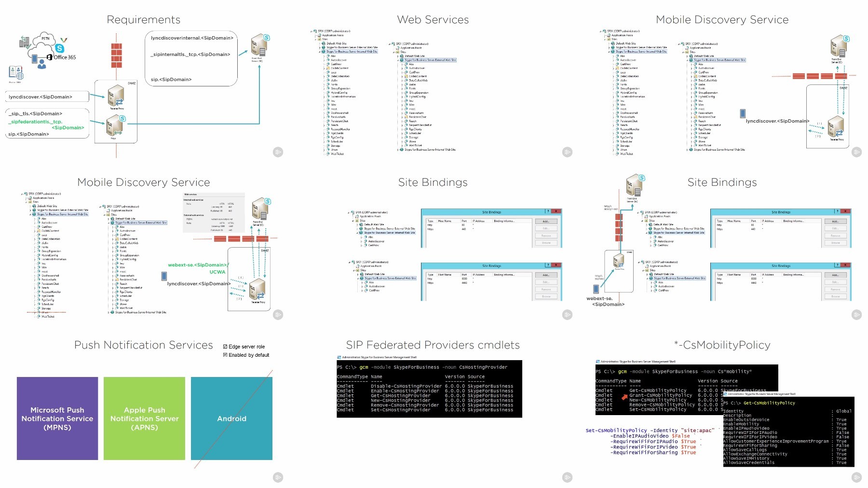
Task: Select the teal Android block
Action: coord(231,418)
